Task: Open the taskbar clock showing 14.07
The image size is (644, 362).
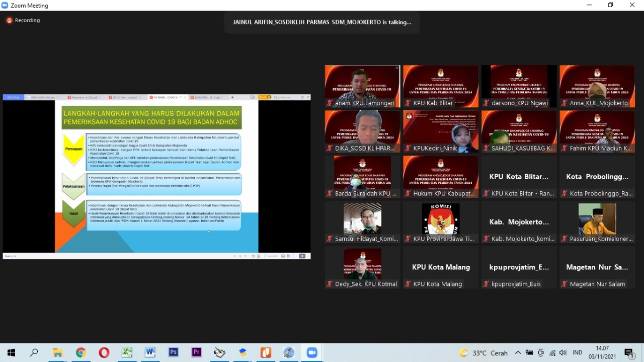Action: point(602,353)
